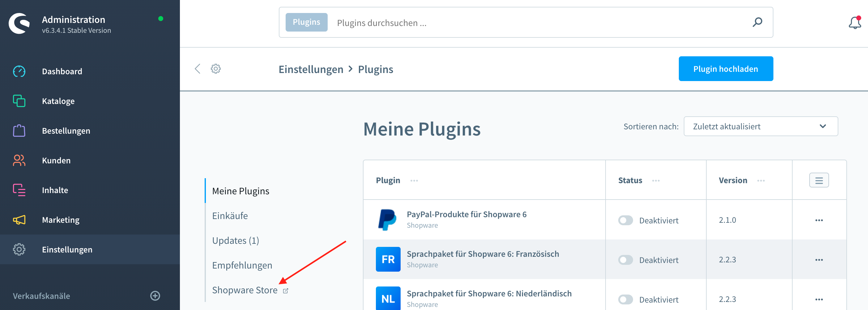The height and width of the screenshot is (310, 868).
Task: Open the Dashboard icon in sidebar
Action: [x=19, y=71]
